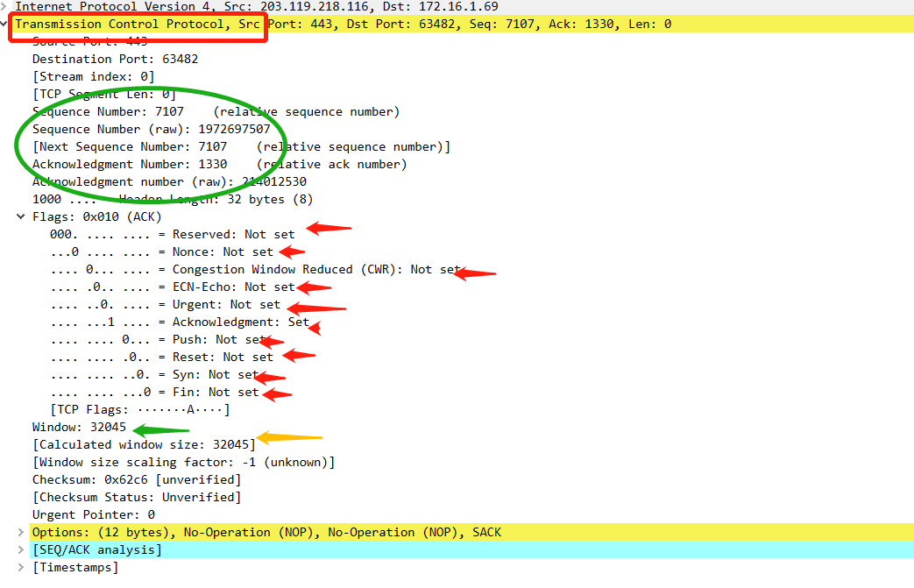Select Congestion Window Reduced (CWR) flag row
The height and width of the screenshot is (588, 914).
click(x=255, y=269)
